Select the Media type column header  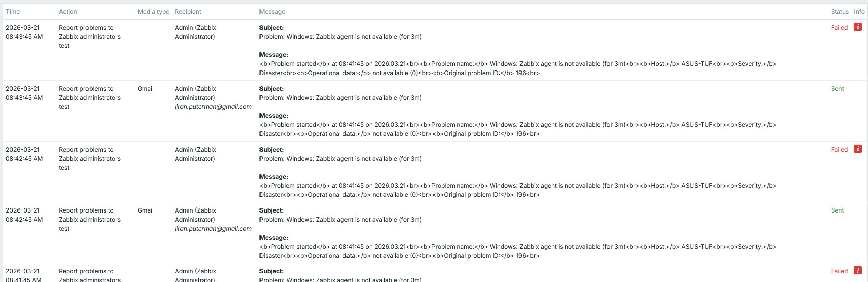[153, 11]
